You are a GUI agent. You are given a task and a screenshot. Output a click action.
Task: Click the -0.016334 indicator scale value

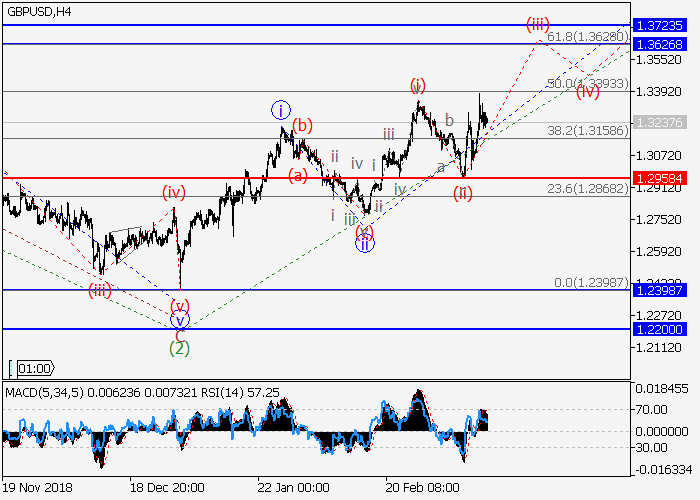tap(663, 470)
